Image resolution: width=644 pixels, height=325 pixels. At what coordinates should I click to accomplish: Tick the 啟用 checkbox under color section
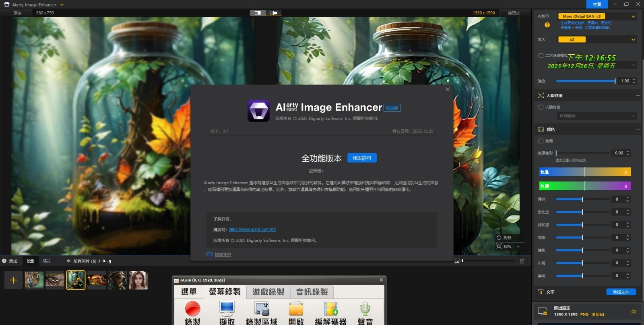(541, 141)
